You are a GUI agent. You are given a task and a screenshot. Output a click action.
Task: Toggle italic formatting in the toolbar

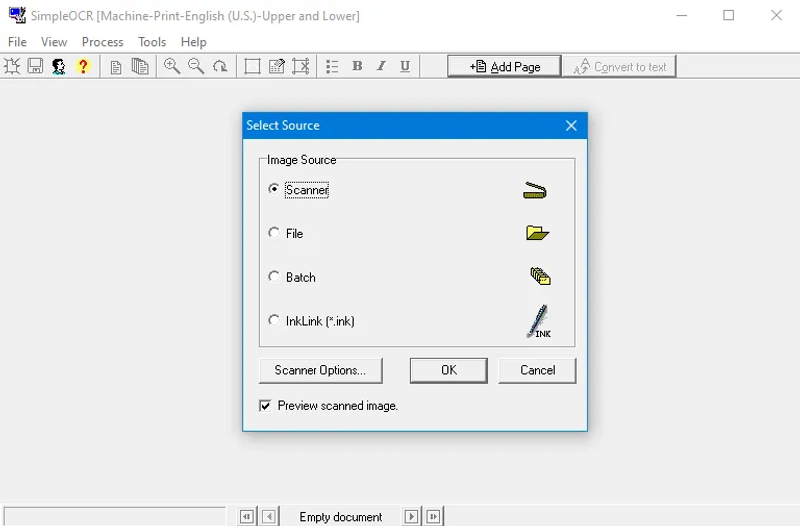[x=381, y=67]
